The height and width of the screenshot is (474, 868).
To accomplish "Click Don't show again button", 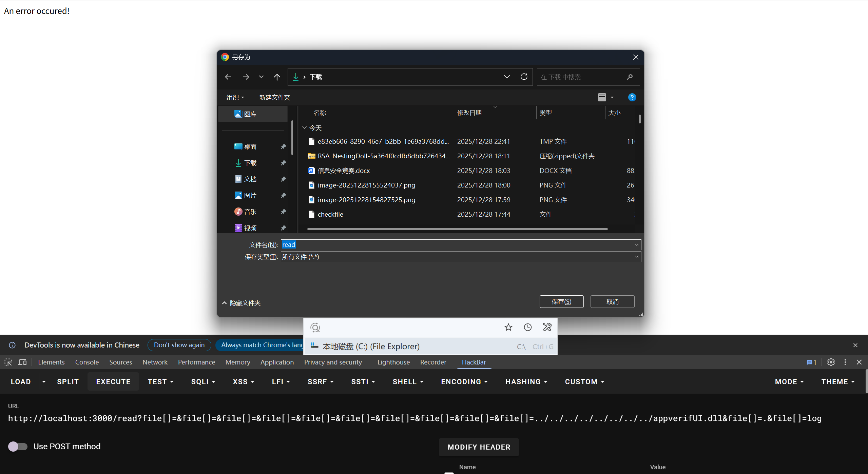I will pyautogui.click(x=179, y=345).
